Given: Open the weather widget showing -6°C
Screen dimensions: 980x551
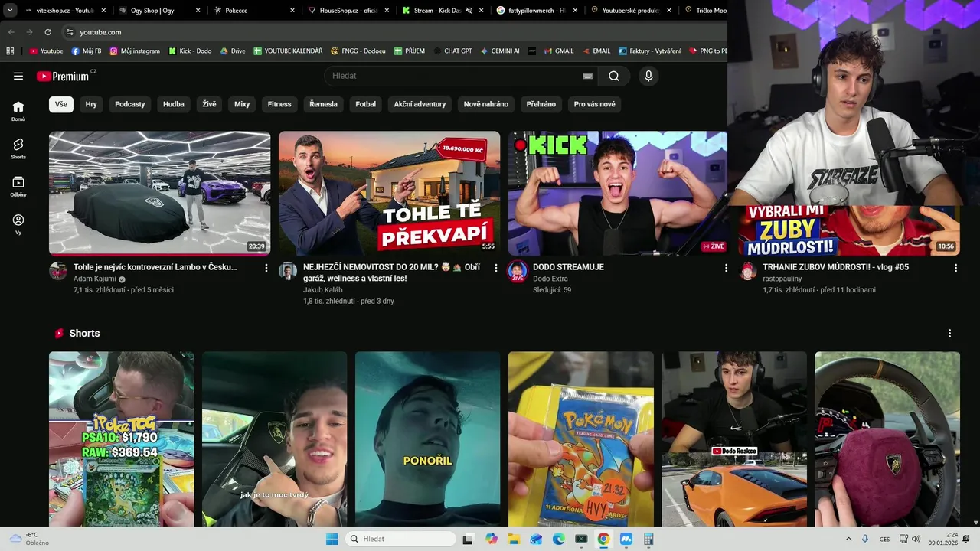Looking at the screenshot, I should coord(29,539).
